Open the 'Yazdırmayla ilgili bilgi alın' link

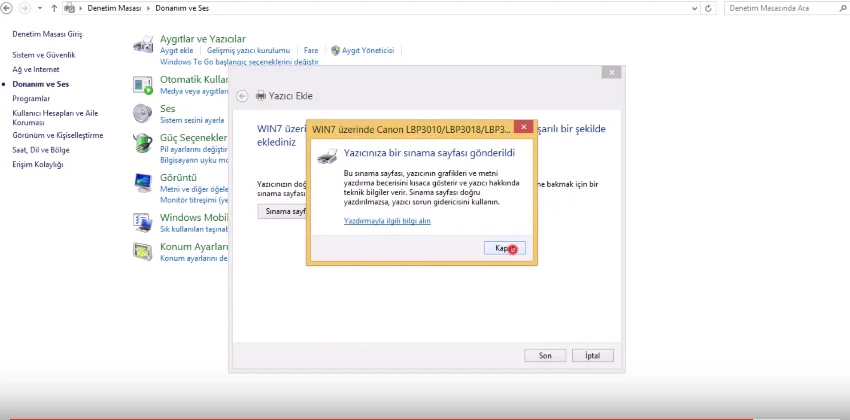coord(387,221)
